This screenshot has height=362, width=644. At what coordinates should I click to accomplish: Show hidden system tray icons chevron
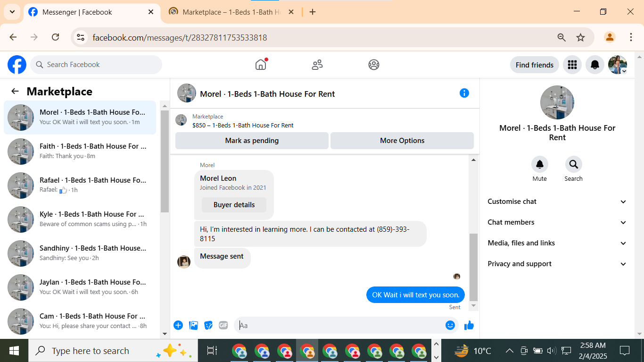pos(510,351)
